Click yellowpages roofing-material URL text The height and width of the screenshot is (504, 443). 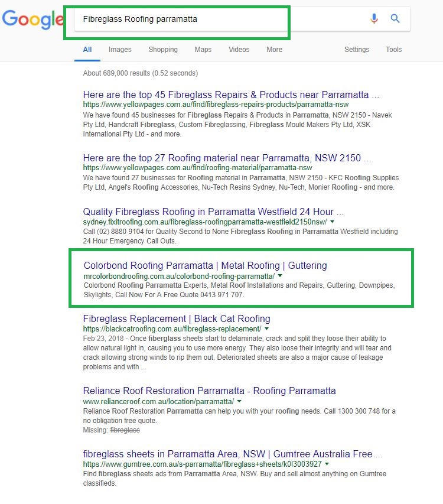(197, 167)
